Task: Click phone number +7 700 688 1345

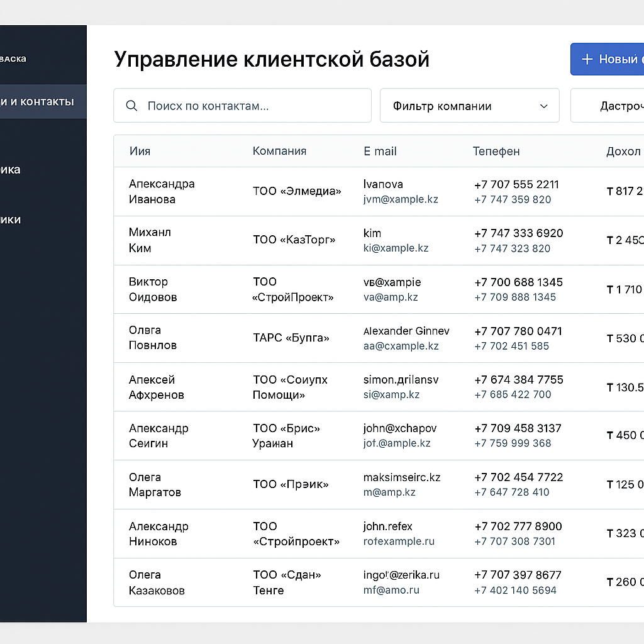Action: click(x=519, y=282)
